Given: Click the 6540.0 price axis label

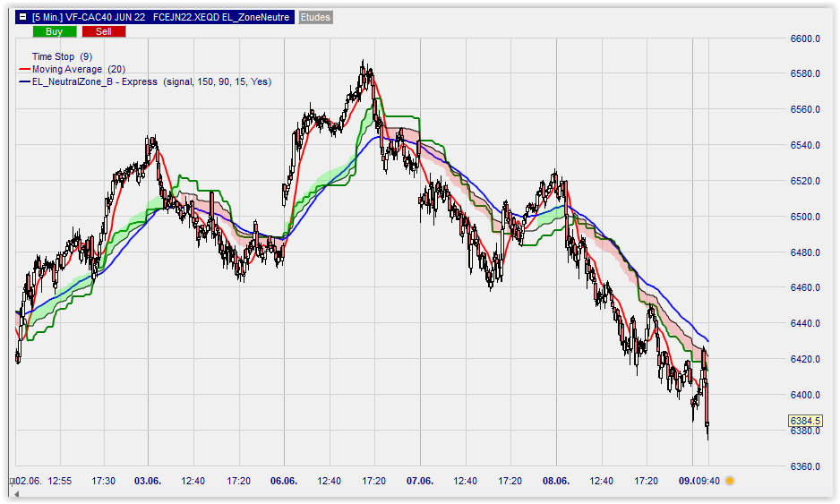Looking at the screenshot, I should [805, 145].
